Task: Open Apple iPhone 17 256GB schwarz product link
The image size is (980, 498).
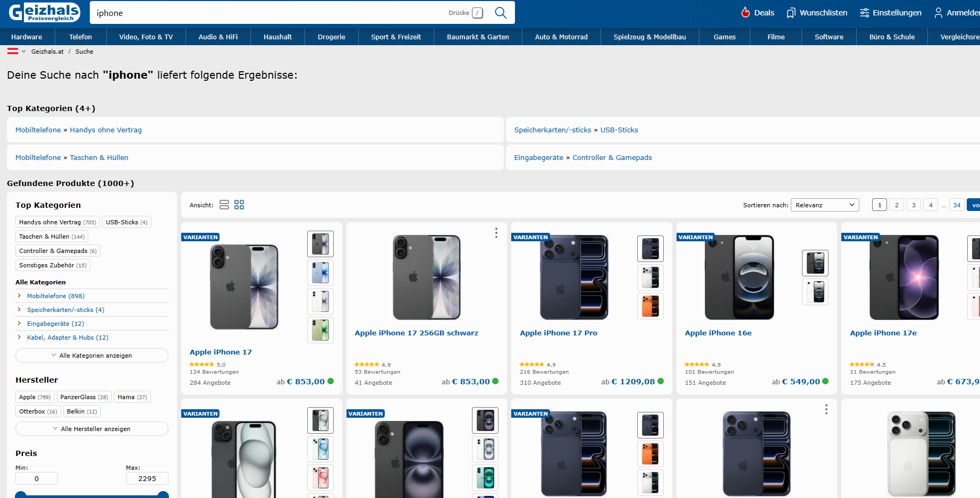Action: [417, 333]
